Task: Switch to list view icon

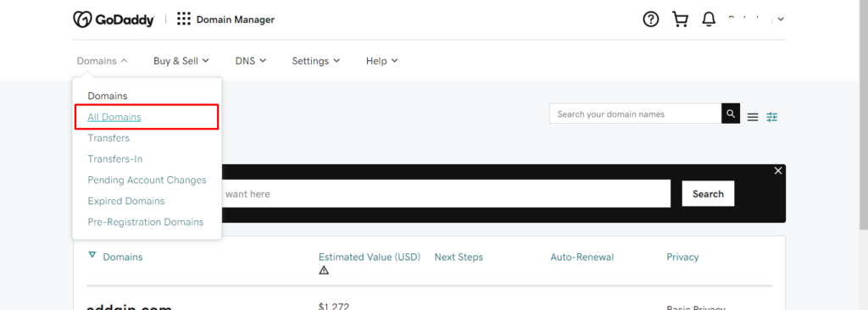Action: (753, 117)
